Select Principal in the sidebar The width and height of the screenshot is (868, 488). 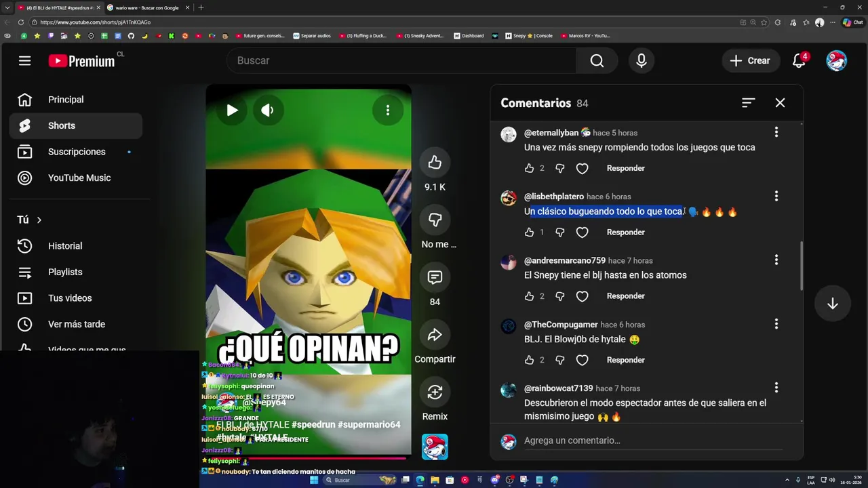point(76,100)
